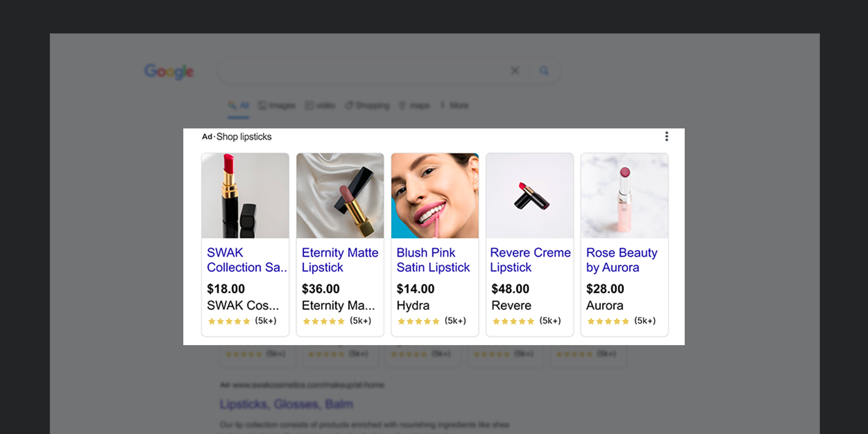Screen dimensions: 868x434
Task: Click the search magnifying glass icon
Action: (x=544, y=70)
